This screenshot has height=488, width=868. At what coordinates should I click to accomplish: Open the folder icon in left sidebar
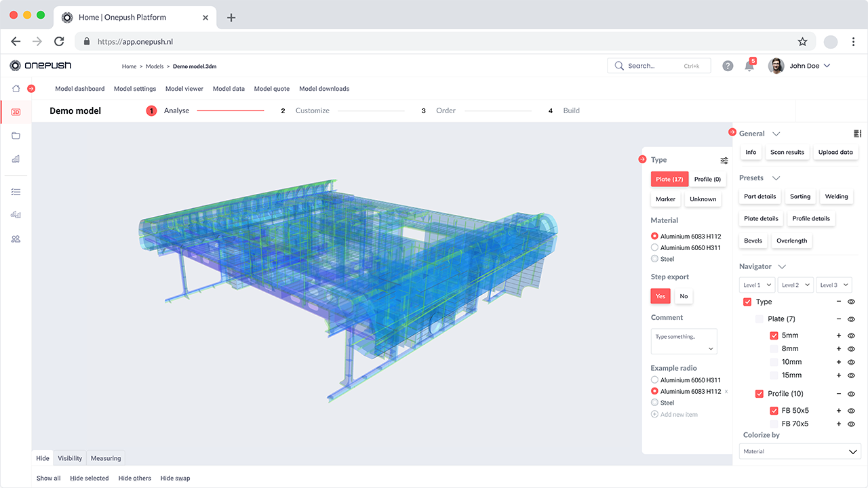point(16,136)
